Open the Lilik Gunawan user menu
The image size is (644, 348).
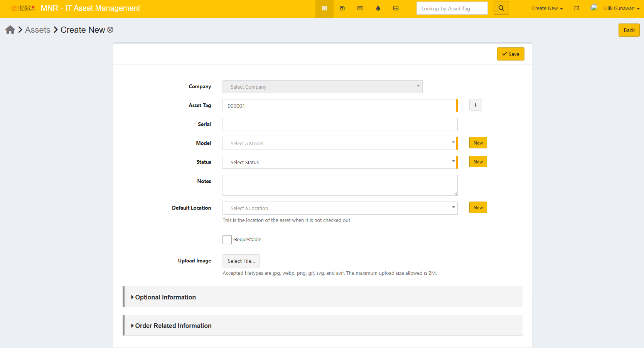(x=621, y=8)
